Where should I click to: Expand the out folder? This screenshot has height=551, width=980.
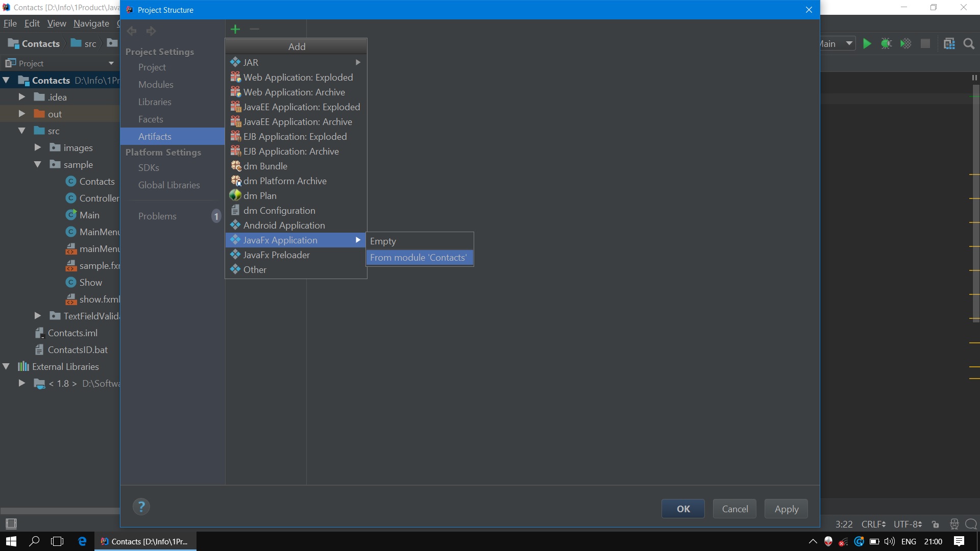point(22,114)
